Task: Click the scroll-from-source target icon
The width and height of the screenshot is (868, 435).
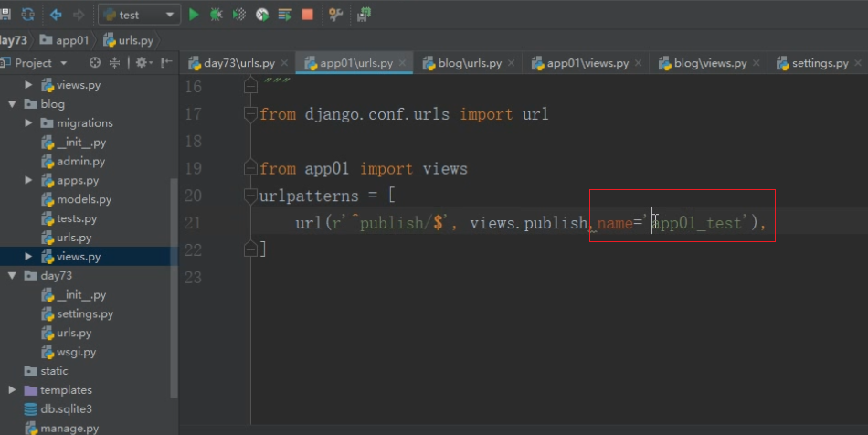Action: pos(95,63)
